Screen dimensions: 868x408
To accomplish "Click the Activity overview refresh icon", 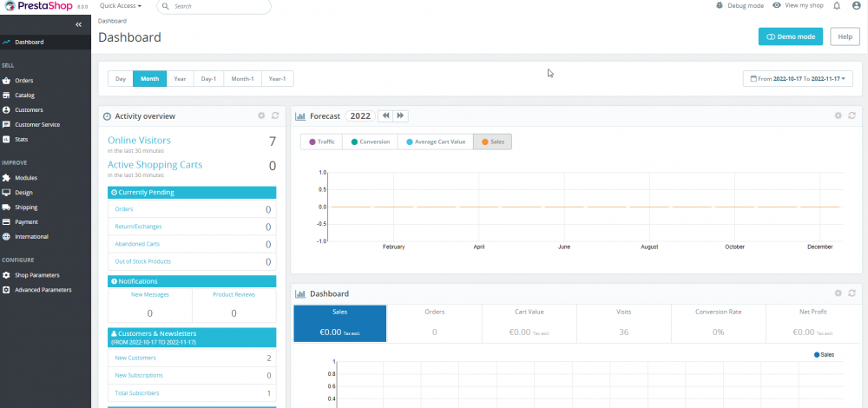I will click(x=275, y=115).
